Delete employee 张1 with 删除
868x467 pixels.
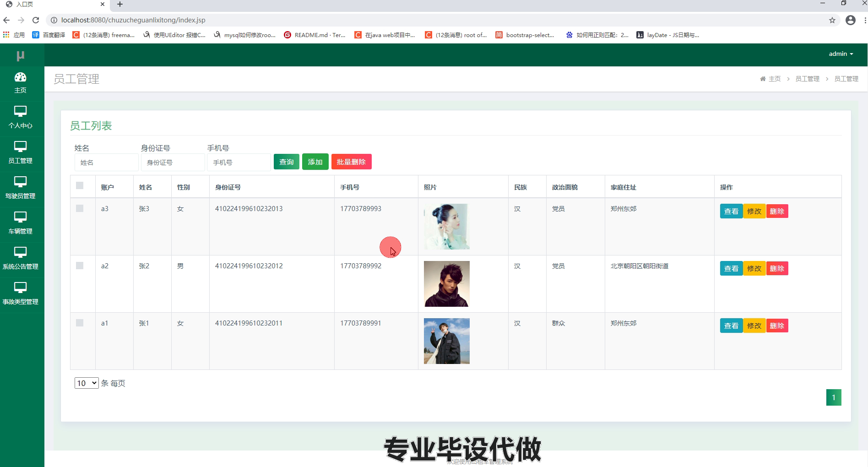click(777, 326)
